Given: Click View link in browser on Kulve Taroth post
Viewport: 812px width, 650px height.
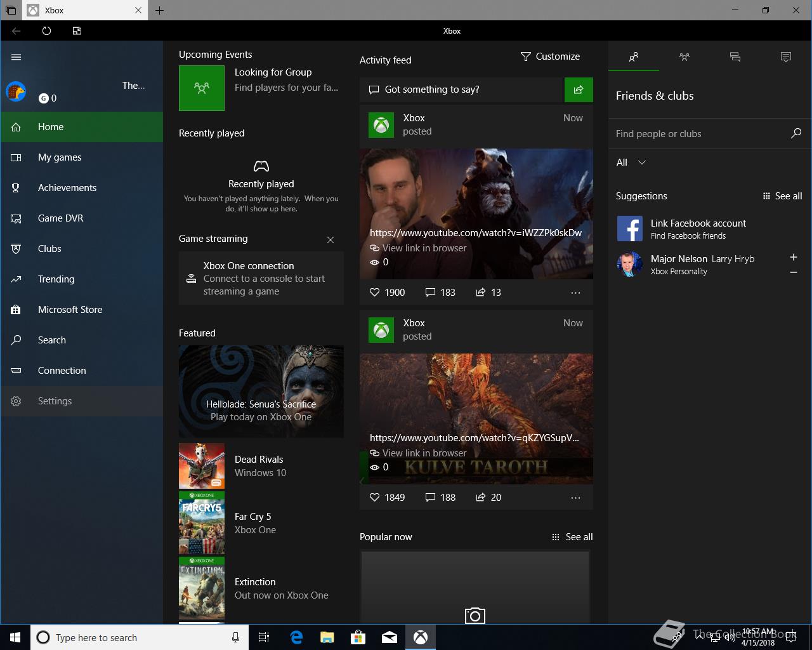Looking at the screenshot, I should click(x=418, y=453).
